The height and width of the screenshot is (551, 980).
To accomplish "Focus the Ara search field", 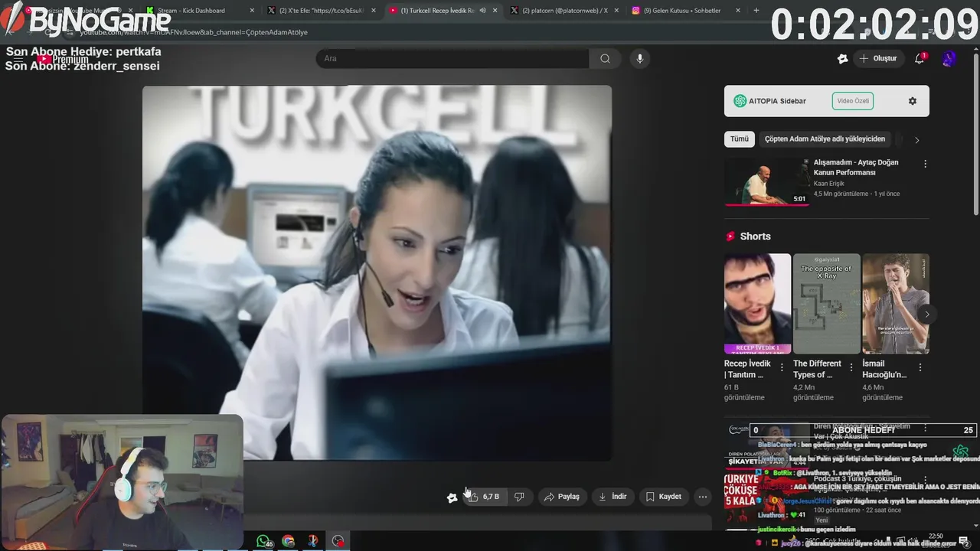I will click(452, 58).
